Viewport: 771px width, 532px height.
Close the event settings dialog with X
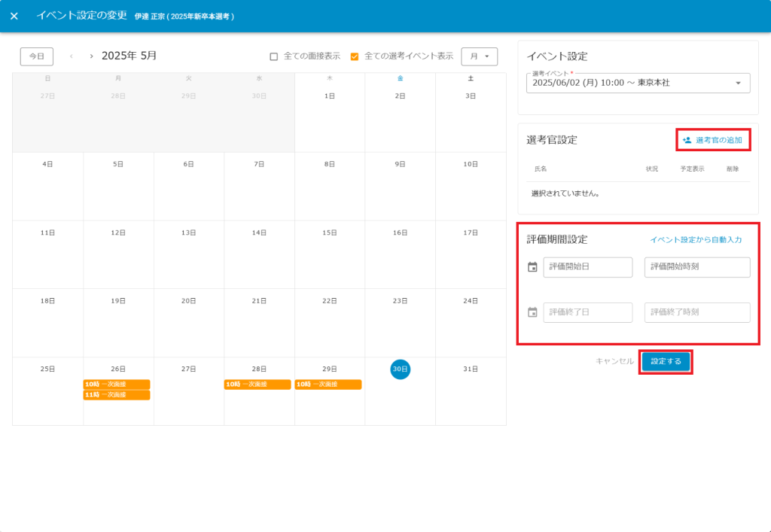[x=14, y=16]
